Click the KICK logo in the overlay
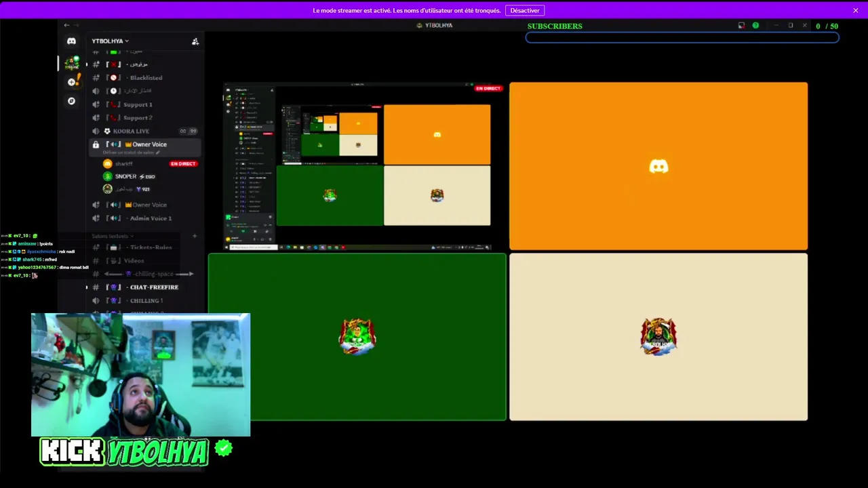 click(x=72, y=452)
